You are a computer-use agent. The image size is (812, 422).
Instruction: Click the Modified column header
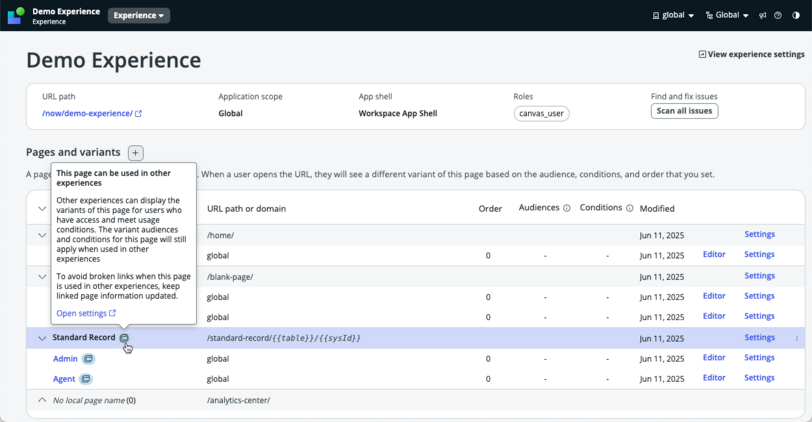pos(657,209)
